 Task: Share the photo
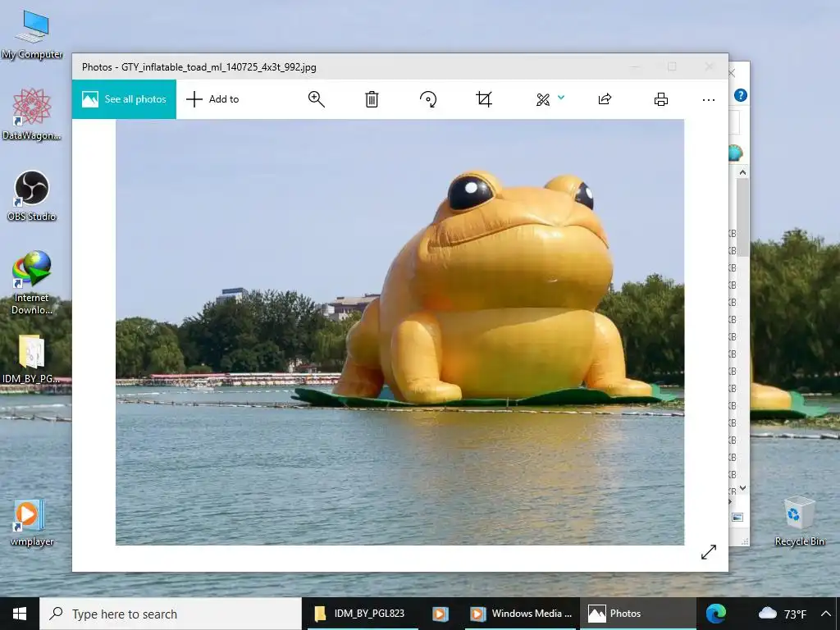605,99
